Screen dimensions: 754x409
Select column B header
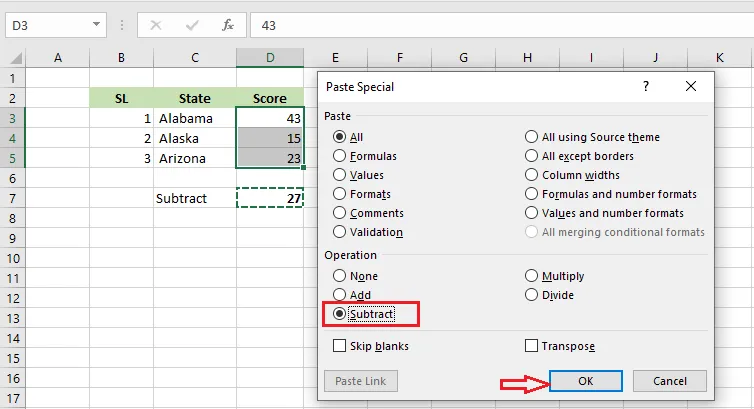[122, 58]
